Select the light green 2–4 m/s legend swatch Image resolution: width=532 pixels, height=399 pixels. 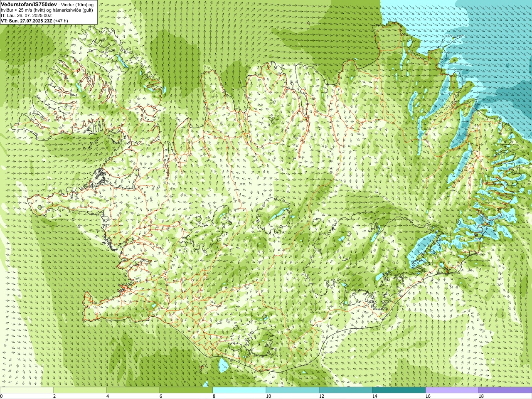click(80, 390)
